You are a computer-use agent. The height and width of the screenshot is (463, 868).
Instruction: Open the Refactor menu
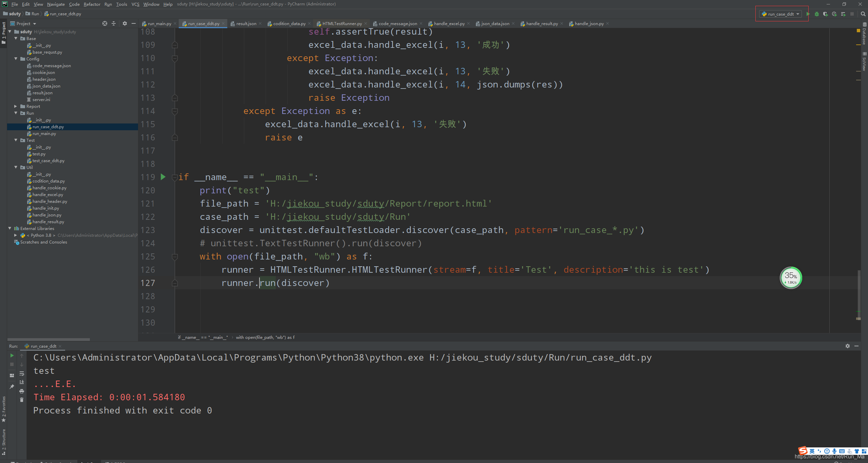(x=92, y=4)
